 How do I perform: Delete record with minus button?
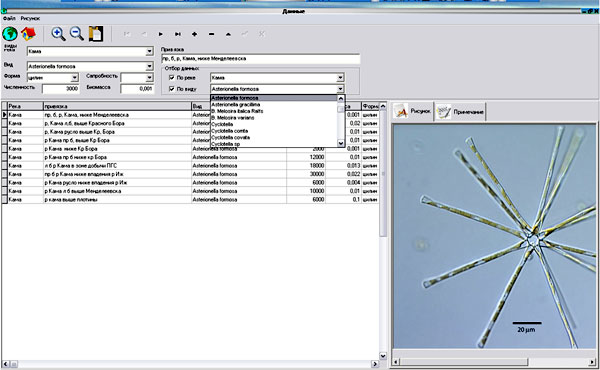tap(211, 34)
